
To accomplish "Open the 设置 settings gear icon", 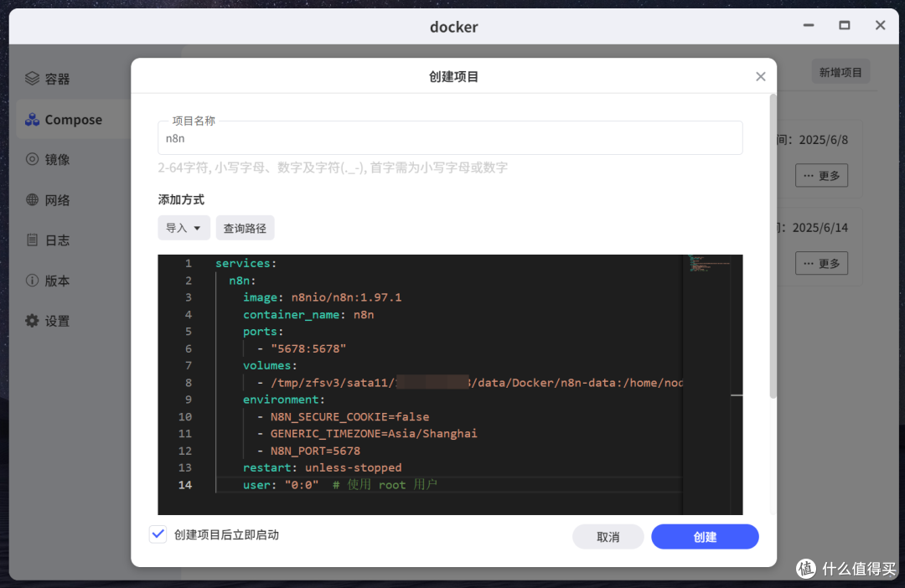I will tap(33, 321).
